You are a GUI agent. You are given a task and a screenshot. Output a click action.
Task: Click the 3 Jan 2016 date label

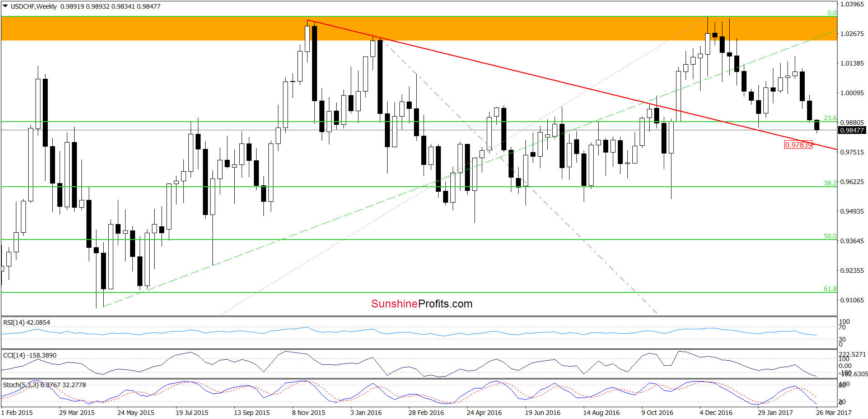(366, 413)
